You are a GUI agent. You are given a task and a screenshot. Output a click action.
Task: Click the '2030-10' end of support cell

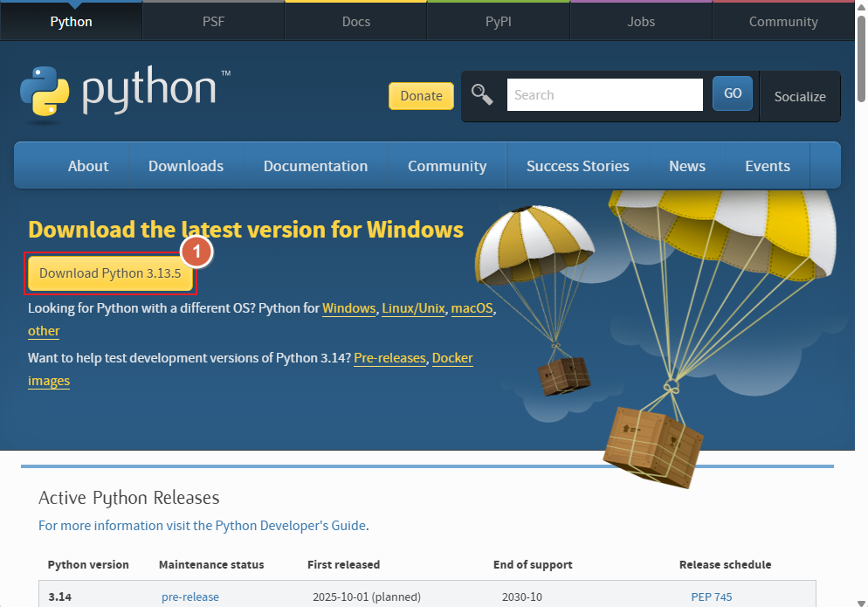click(x=522, y=597)
